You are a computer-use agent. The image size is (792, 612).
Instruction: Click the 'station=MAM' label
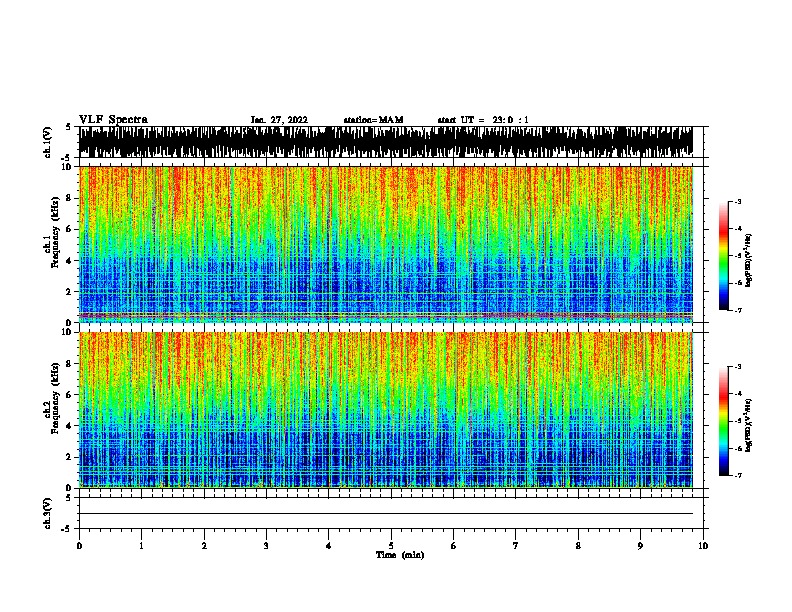pyautogui.click(x=374, y=120)
